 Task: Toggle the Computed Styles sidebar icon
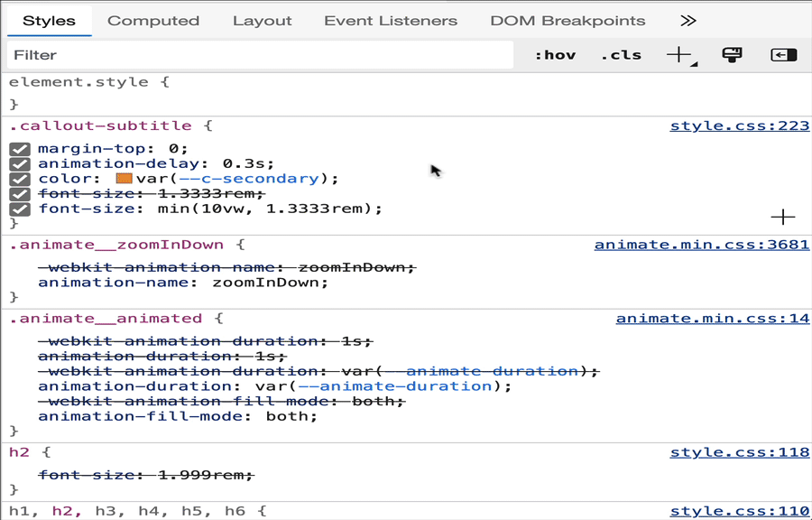point(782,54)
